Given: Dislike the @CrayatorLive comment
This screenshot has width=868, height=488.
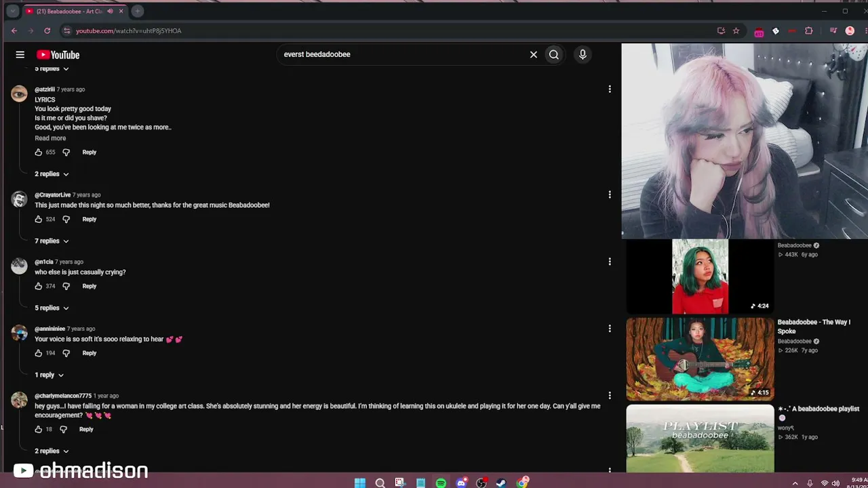Looking at the screenshot, I should tap(66, 220).
